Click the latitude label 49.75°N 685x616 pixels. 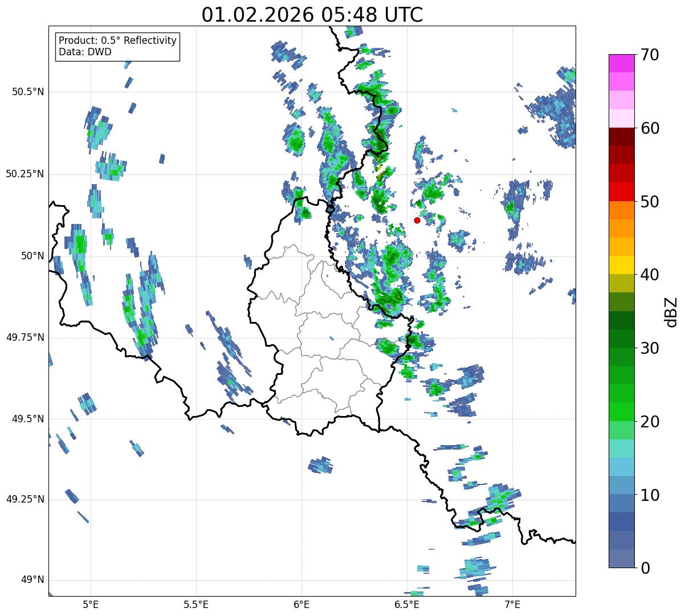coord(25,337)
